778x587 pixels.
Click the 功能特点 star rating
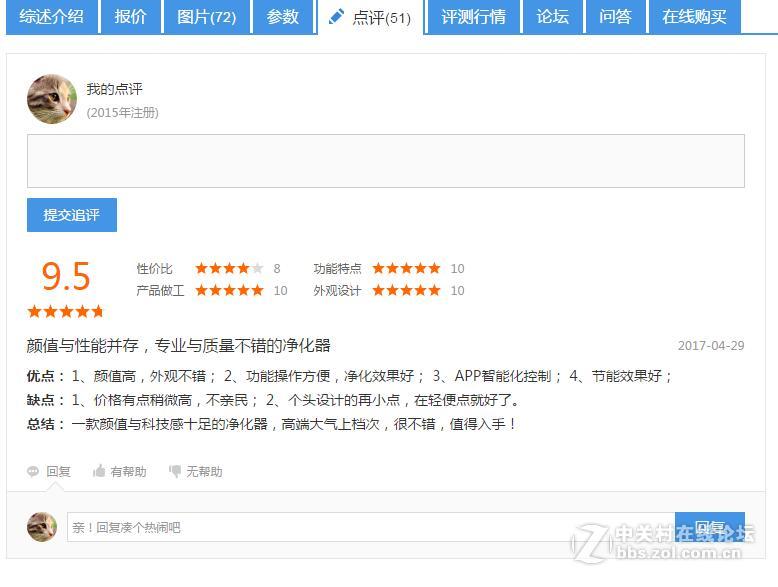[406, 268]
